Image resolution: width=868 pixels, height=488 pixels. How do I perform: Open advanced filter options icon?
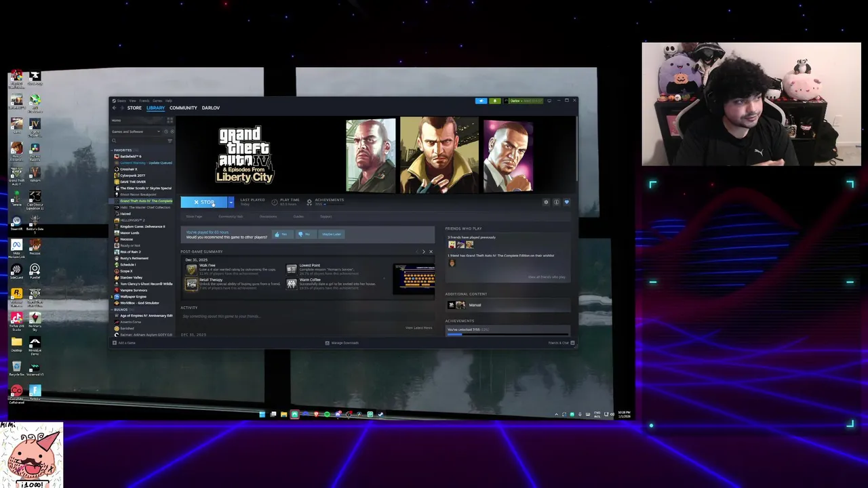tap(170, 140)
